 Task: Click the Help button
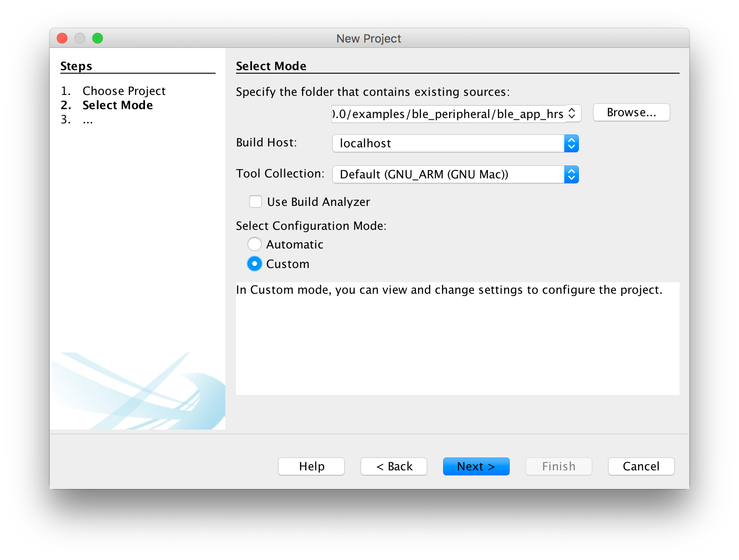pyautogui.click(x=311, y=466)
